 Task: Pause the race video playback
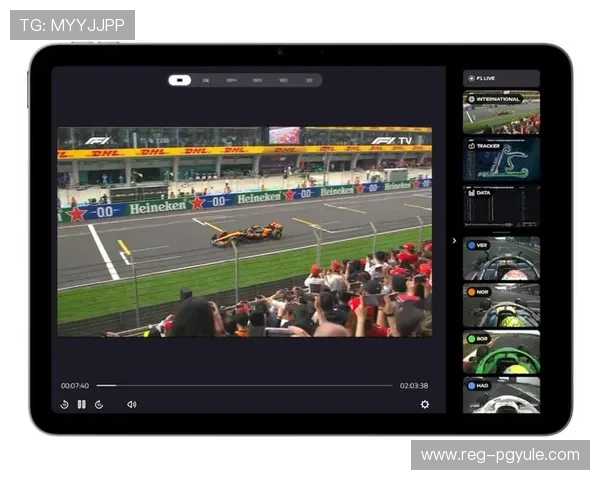(x=82, y=404)
